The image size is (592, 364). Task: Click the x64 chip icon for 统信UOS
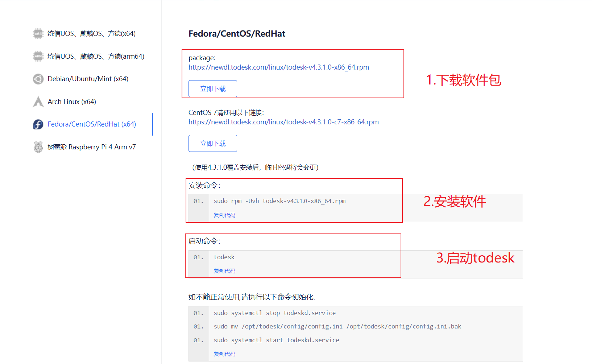click(38, 34)
